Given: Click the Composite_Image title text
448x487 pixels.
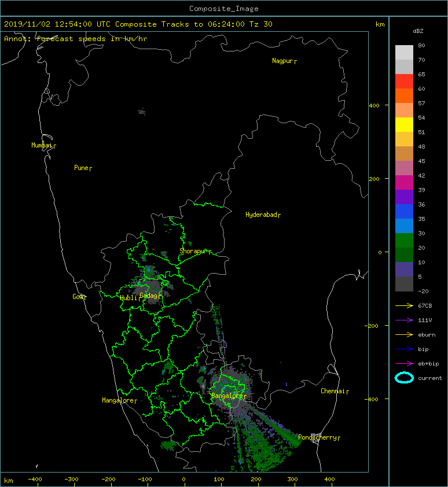Looking at the screenshot, I should click(224, 9).
